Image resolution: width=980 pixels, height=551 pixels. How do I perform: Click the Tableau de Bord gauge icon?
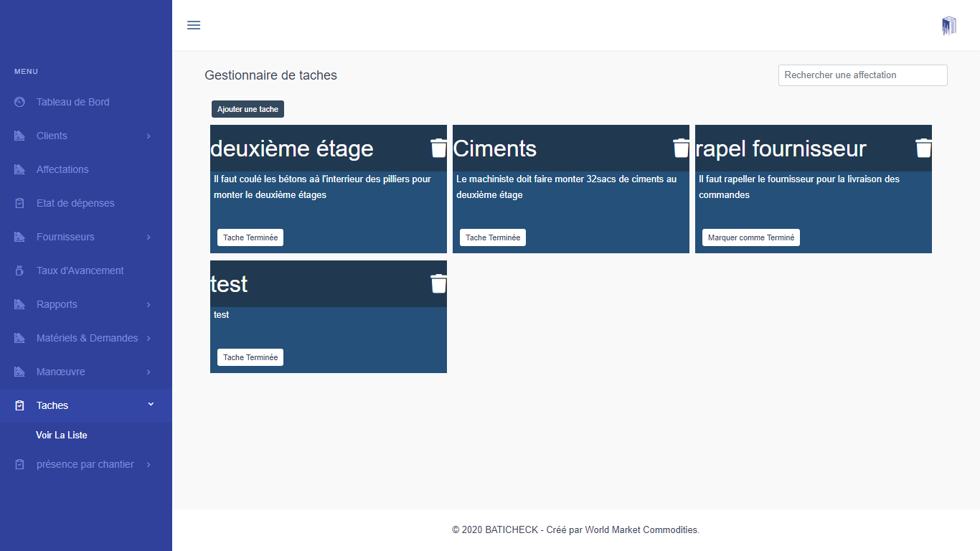pos(20,102)
